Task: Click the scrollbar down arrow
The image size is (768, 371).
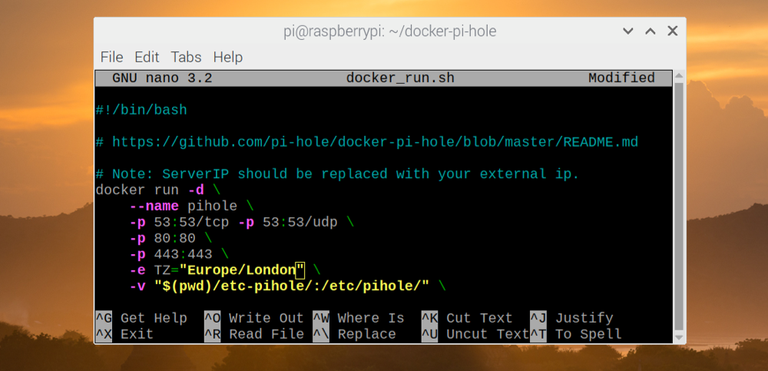Action: [x=679, y=338]
